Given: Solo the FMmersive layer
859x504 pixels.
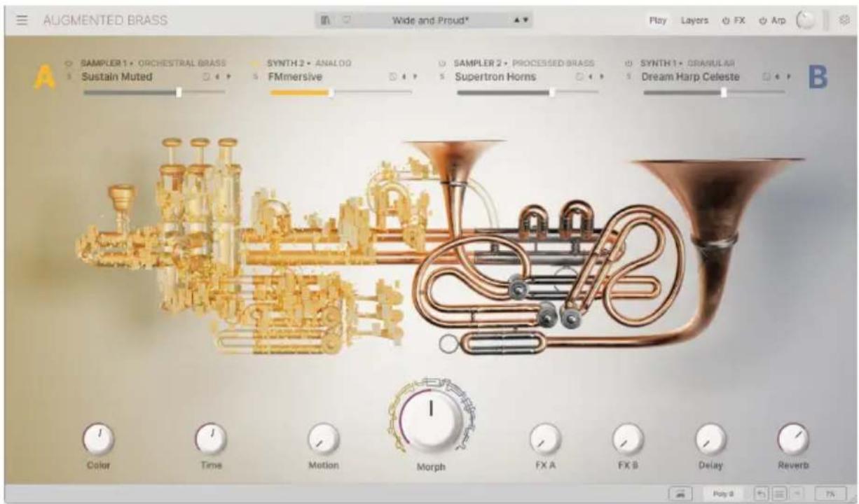Looking at the screenshot, I should 256,76.
